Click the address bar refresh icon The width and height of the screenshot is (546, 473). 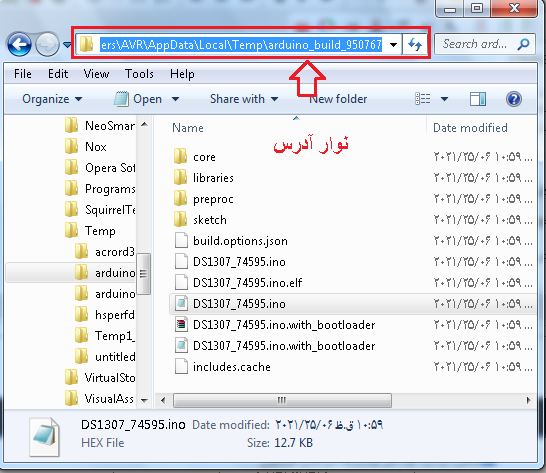coord(415,45)
